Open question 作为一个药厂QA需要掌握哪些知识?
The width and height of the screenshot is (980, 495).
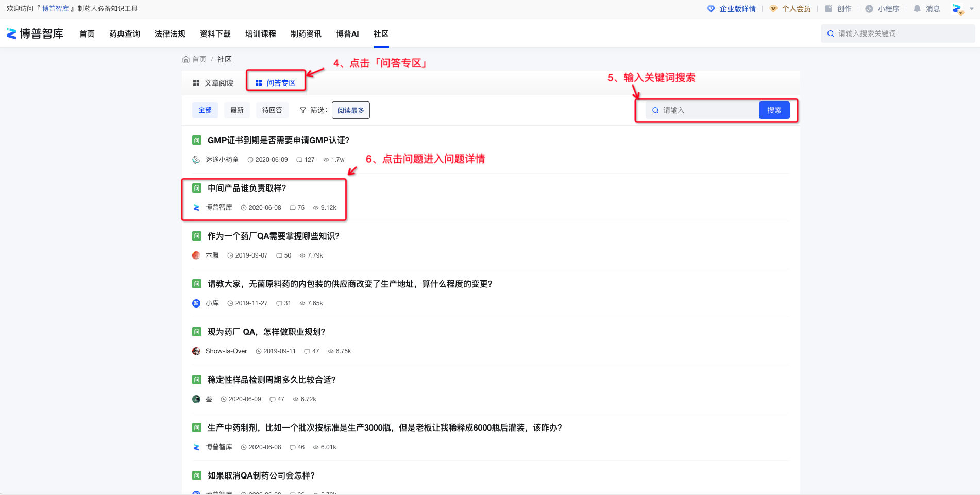click(x=274, y=236)
